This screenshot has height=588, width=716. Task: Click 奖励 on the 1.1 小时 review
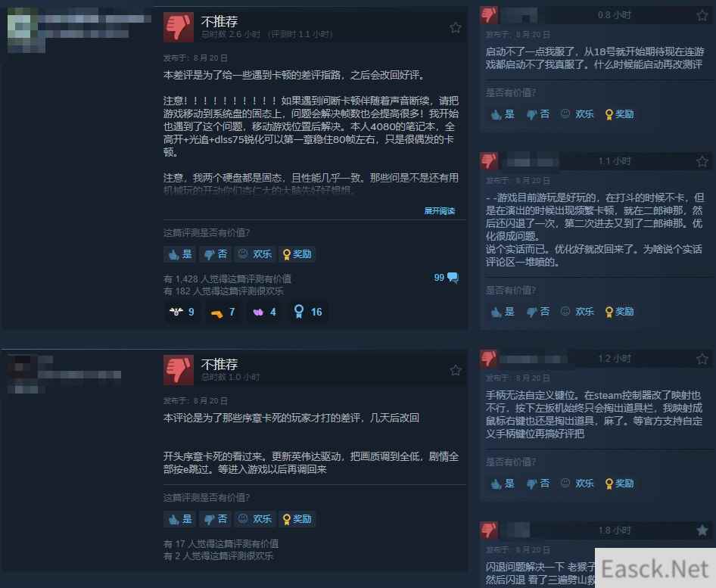click(619, 312)
